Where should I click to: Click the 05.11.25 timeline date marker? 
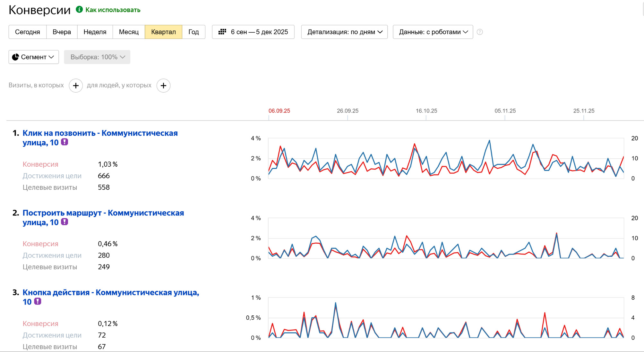(x=505, y=111)
